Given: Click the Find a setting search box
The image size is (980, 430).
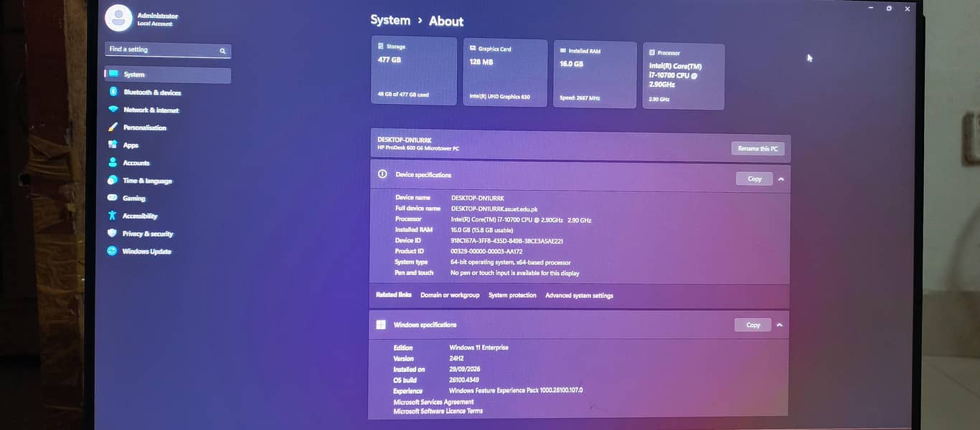Looking at the screenshot, I should pyautogui.click(x=168, y=50).
